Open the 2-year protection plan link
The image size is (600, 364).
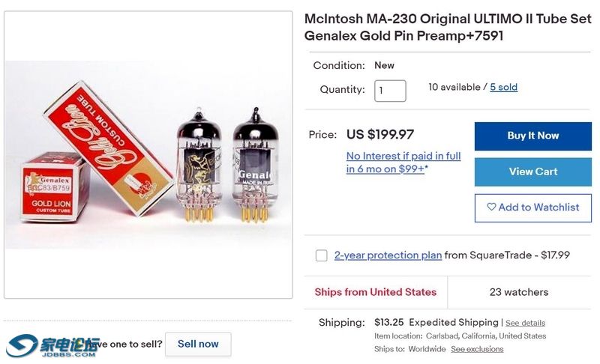388,255
